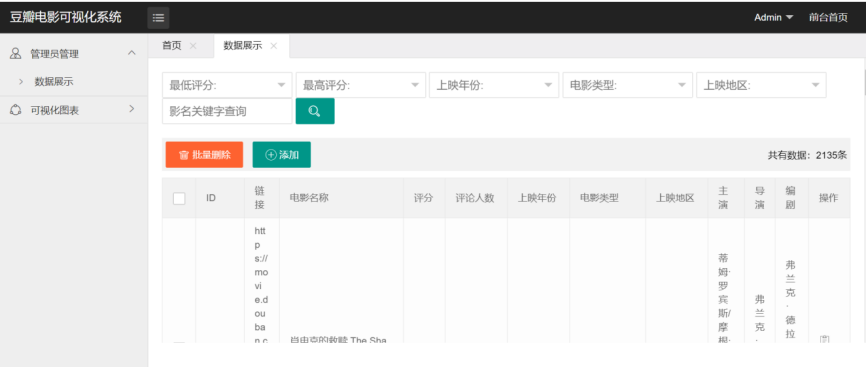Click the magnifier search button

(x=315, y=111)
